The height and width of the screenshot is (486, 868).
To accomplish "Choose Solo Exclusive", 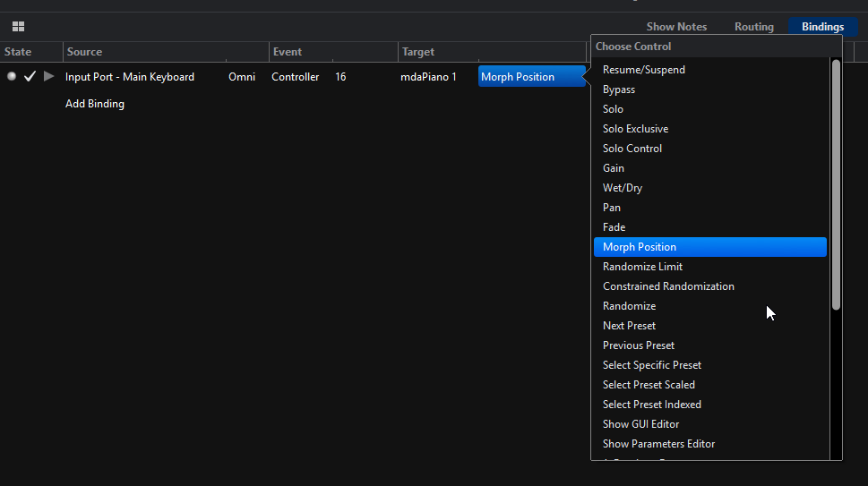I will (x=710, y=129).
